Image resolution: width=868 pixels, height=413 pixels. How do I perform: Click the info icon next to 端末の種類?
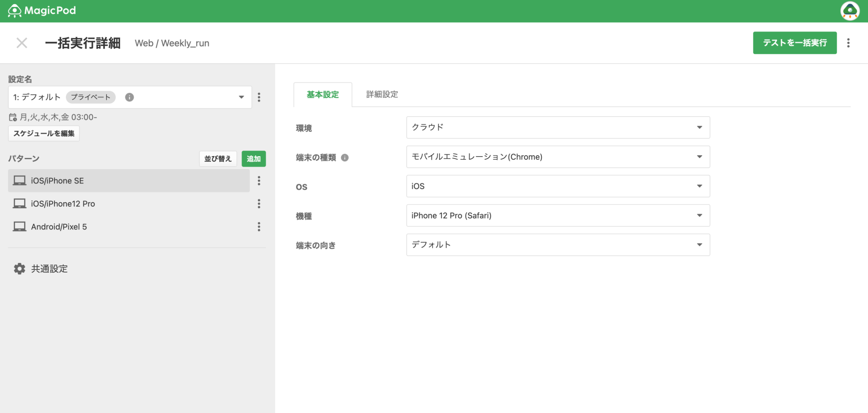[x=345, y=157]
